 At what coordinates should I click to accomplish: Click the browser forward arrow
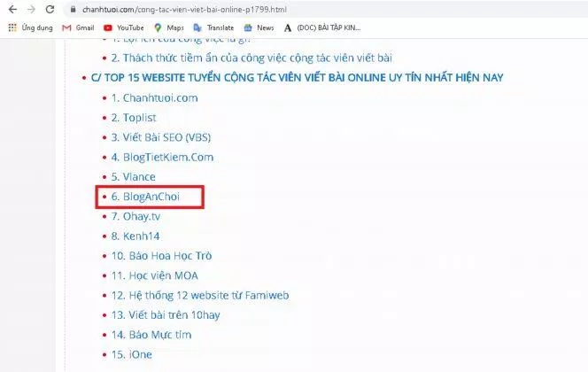[32, 10]
